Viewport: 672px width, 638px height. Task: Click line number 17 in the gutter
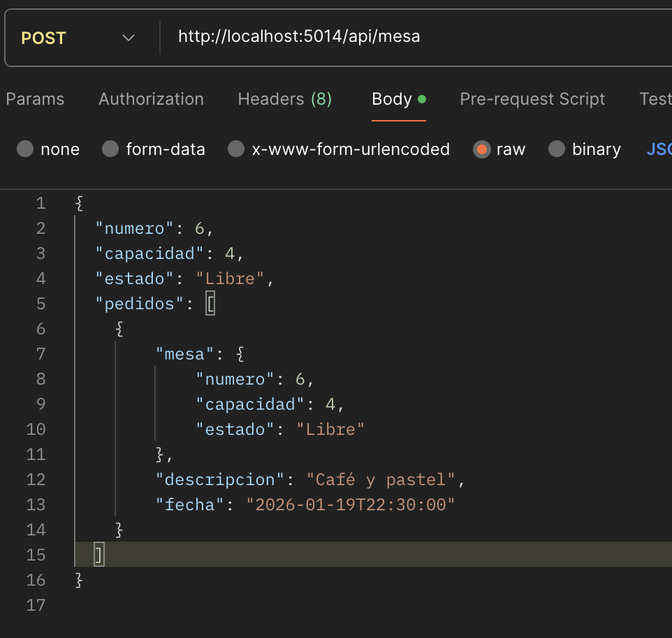[36, 605]
